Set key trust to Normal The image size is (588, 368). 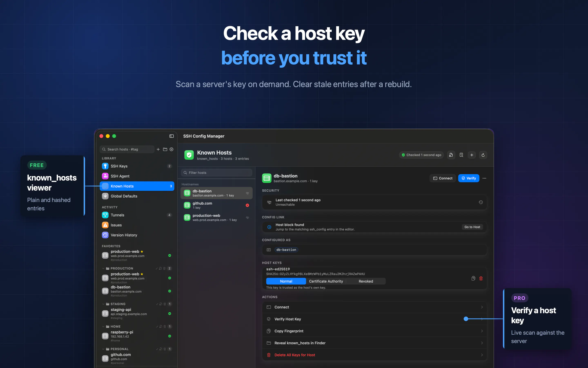(x=286, y=281)
